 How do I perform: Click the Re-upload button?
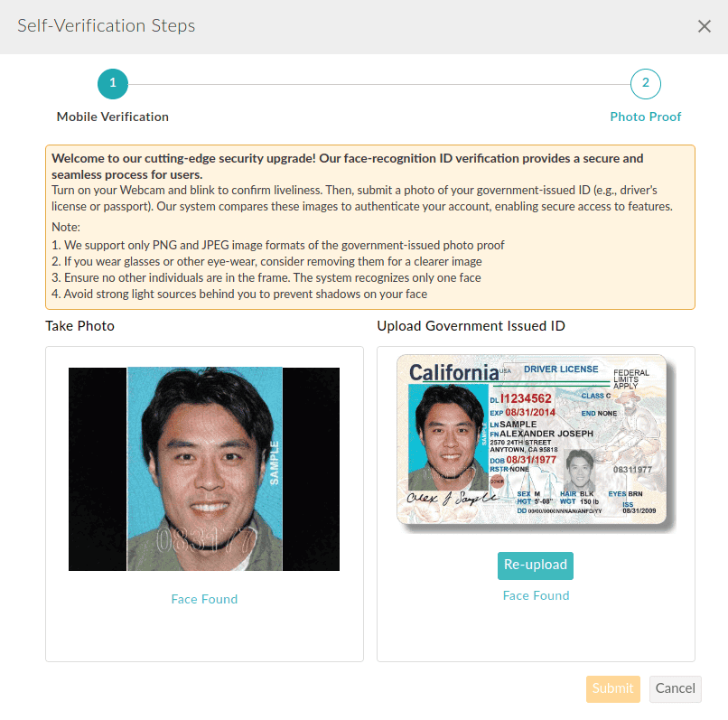[x=535, y=565]
